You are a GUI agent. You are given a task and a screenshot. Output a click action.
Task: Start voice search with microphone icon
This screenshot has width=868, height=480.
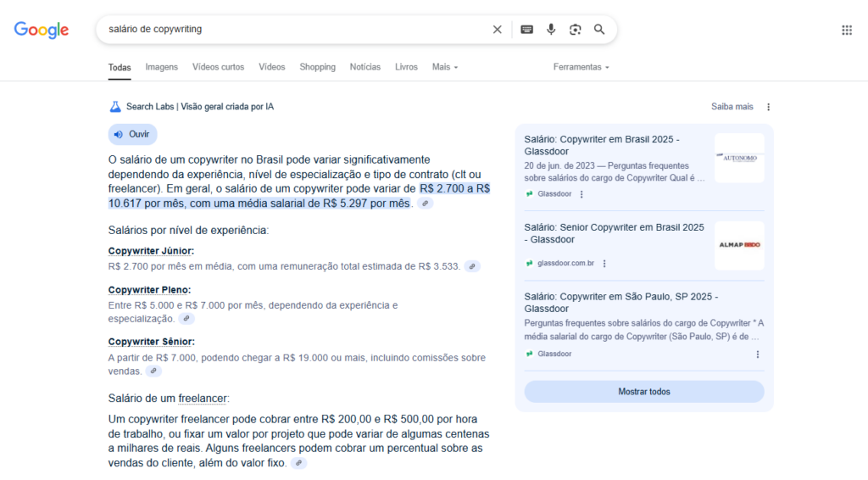551,30
